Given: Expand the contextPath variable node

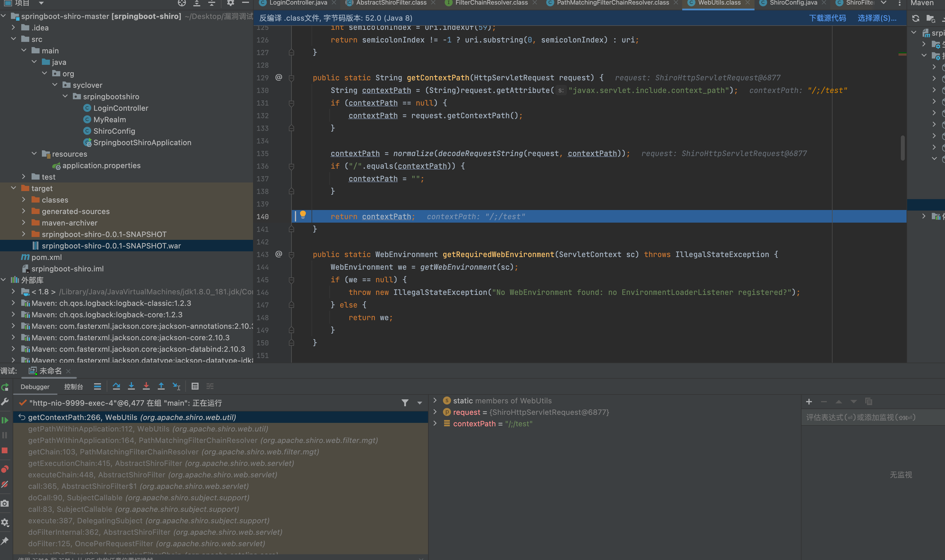Looking at the screenshot, I should pos(435,423).
